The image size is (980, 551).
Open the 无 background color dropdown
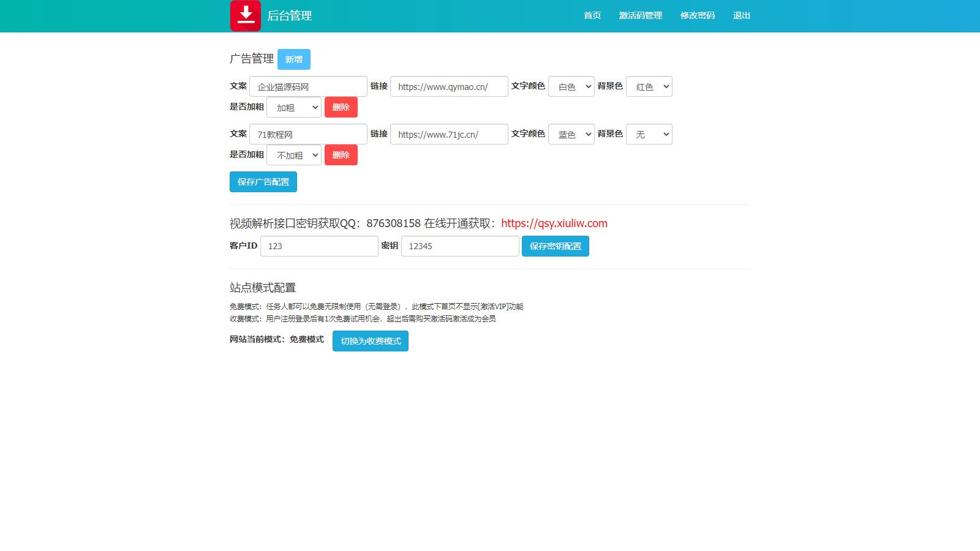(649, 133)
